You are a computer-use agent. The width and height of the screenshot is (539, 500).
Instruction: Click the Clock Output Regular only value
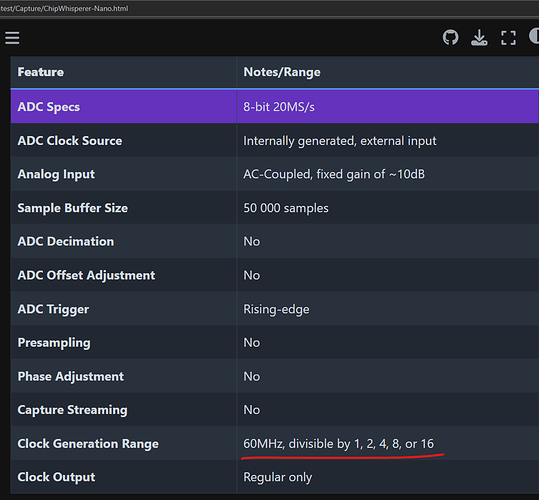point(278,477)
